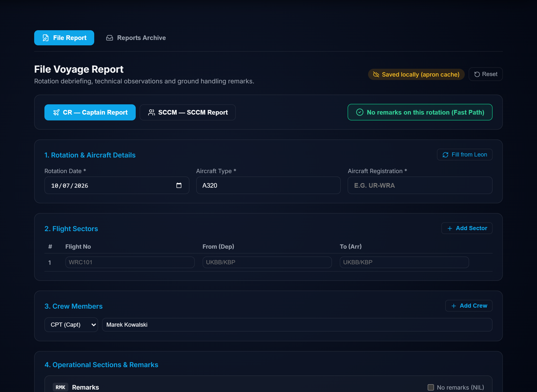Click the Saved locally apron cache badge
Screen dimensions: 537x392
(x=416, y=74)
